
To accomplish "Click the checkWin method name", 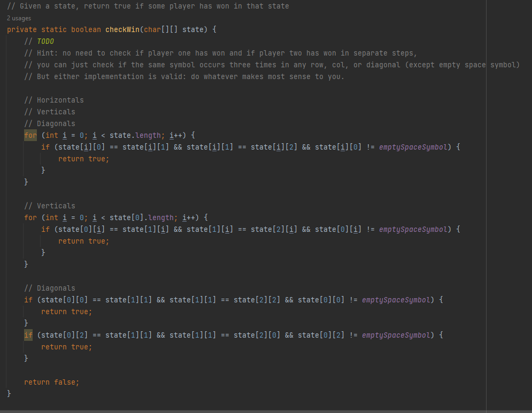I will 122,29.
